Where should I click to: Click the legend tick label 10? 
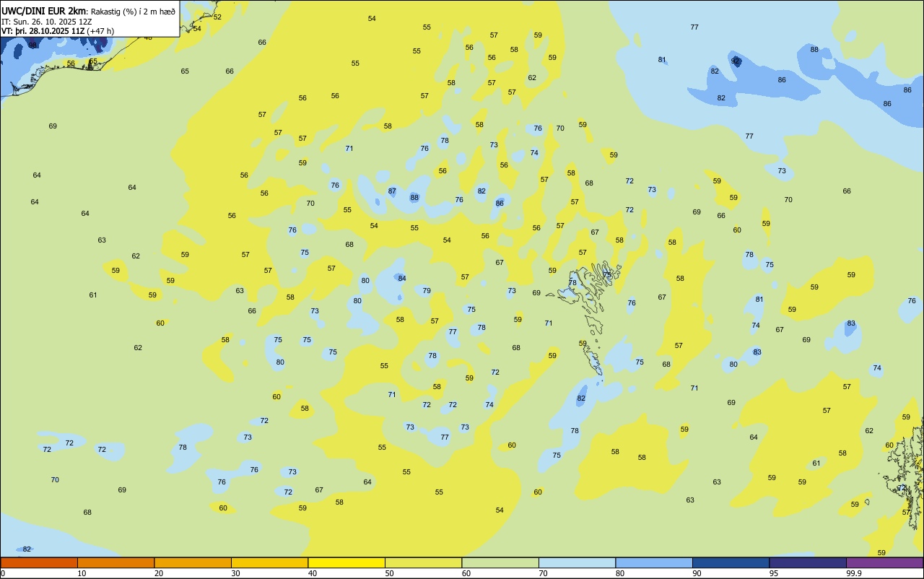click(x=82, y=574)
